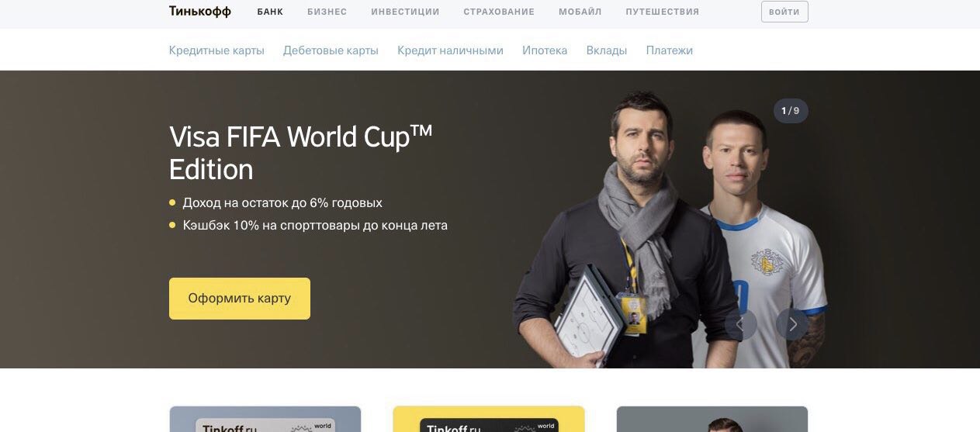Screen dimensions: 980x432
Task: Open the Банк section
Action: (270, 12)
